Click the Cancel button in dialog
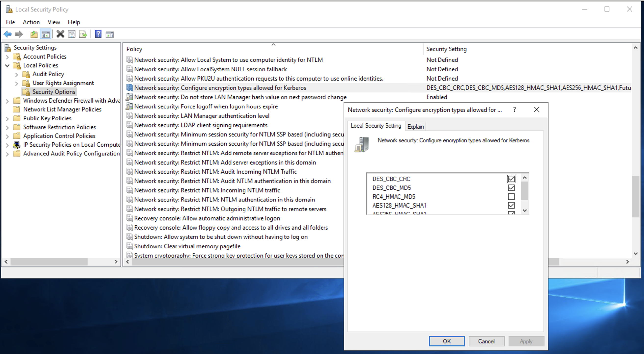The height and width of the screenshot is (354, 644). [x=486, y=341]
